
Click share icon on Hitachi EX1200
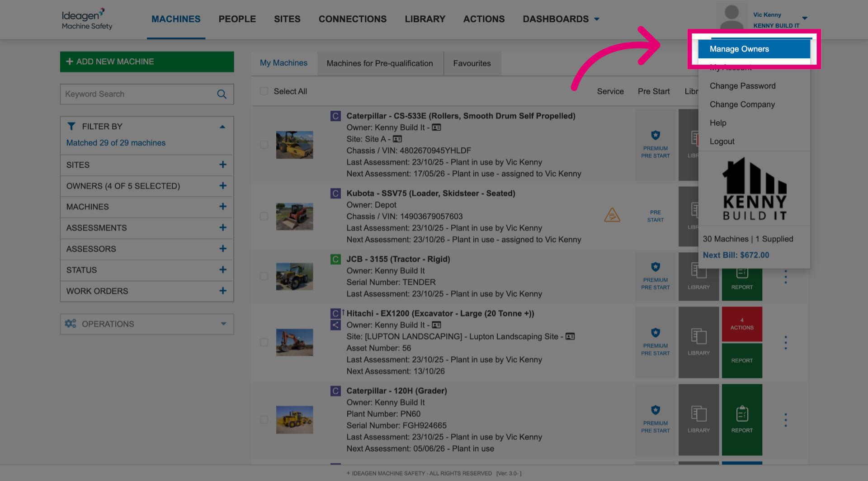coord(335,325)
